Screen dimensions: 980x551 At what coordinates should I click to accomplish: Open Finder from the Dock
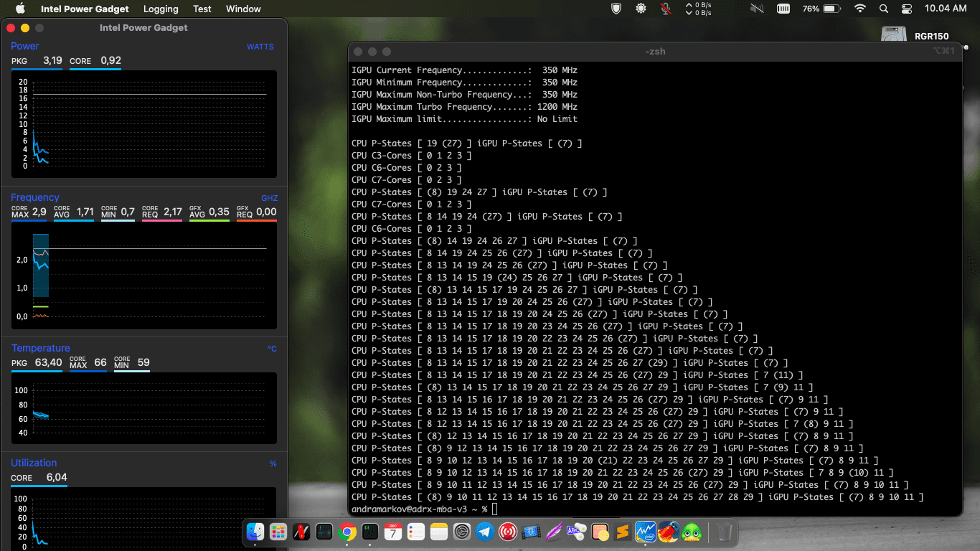tap(255, 532)
